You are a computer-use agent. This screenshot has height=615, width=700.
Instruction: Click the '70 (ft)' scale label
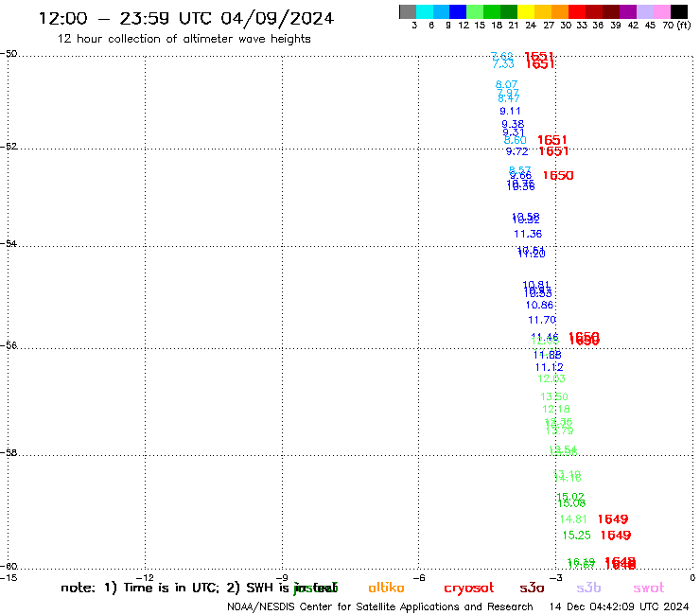676,26
